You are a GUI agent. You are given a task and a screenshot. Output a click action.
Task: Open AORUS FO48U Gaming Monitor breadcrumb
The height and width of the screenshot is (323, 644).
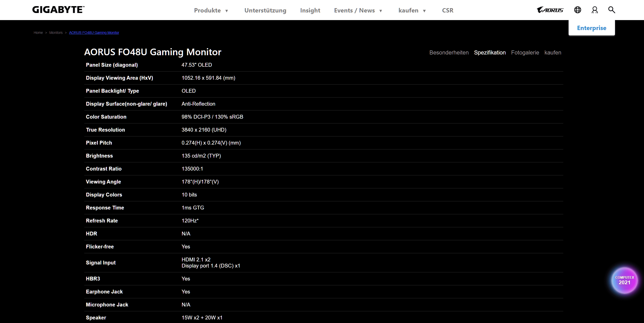click(94, 33)
